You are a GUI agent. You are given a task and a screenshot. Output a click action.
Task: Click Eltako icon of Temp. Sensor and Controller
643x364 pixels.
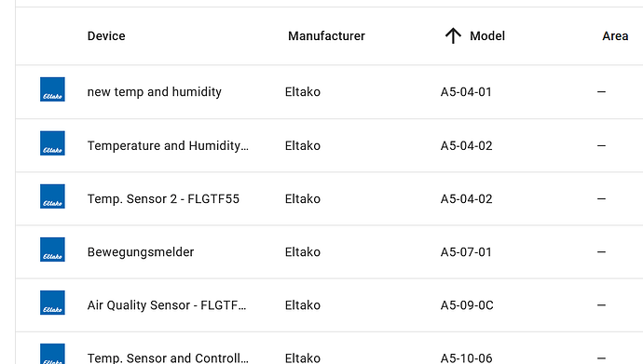pyautogui.click(x=52, y=354)
